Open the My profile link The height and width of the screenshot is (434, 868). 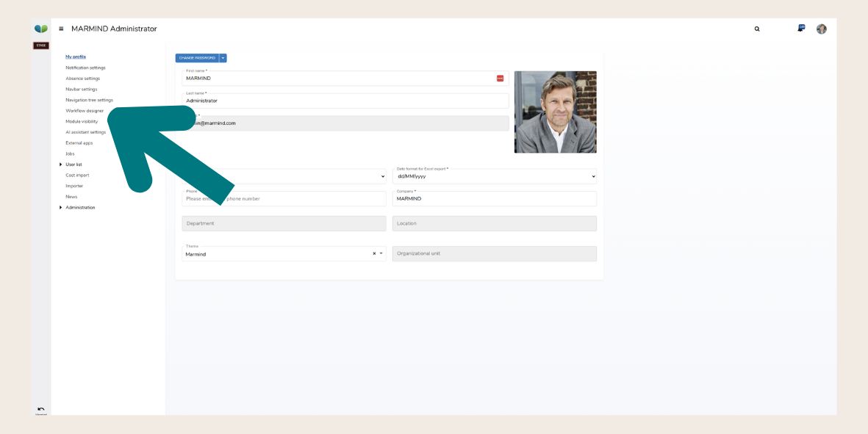point(74,56)
